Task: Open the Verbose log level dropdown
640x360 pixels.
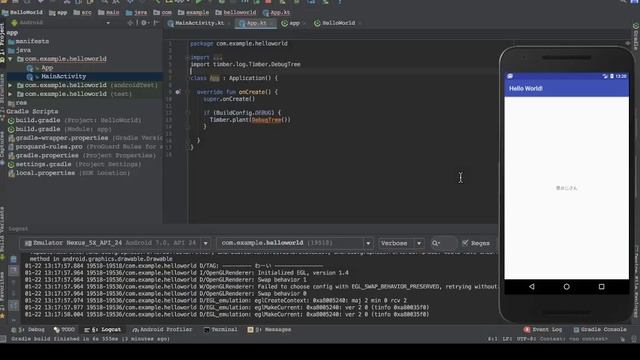Action: pos(401,243)
